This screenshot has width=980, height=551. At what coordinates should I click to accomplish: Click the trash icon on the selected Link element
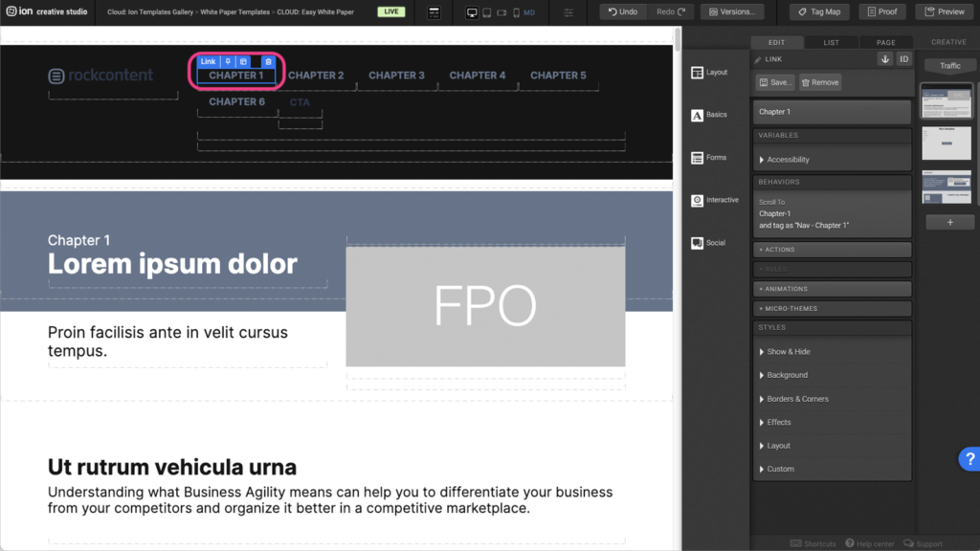coord(268,61)
